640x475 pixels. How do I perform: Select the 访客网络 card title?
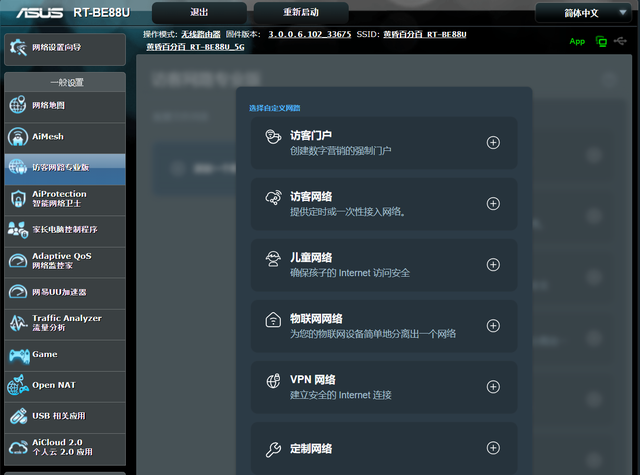[311, 197]
